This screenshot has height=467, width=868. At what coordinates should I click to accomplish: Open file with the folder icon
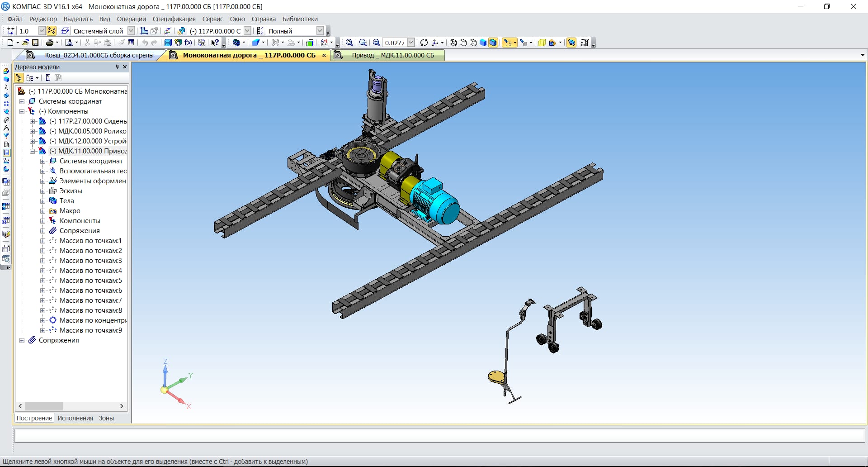click(25, 43)
